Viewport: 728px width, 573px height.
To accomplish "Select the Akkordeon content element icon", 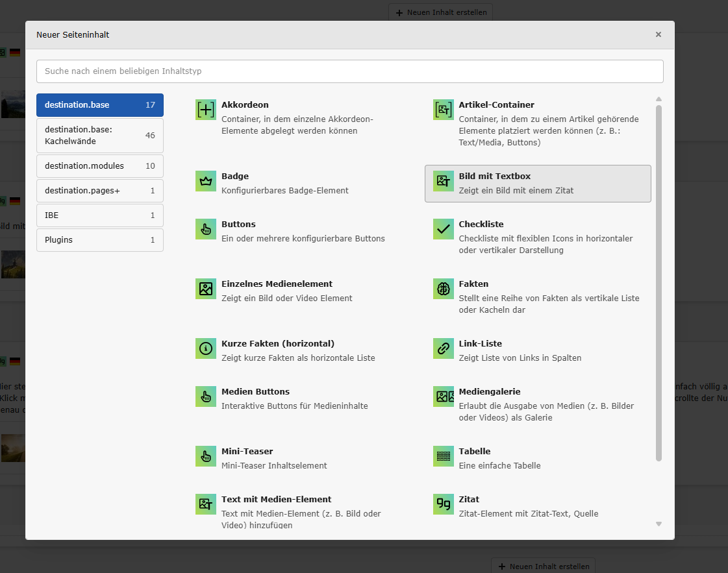I will tap(206, 110).
